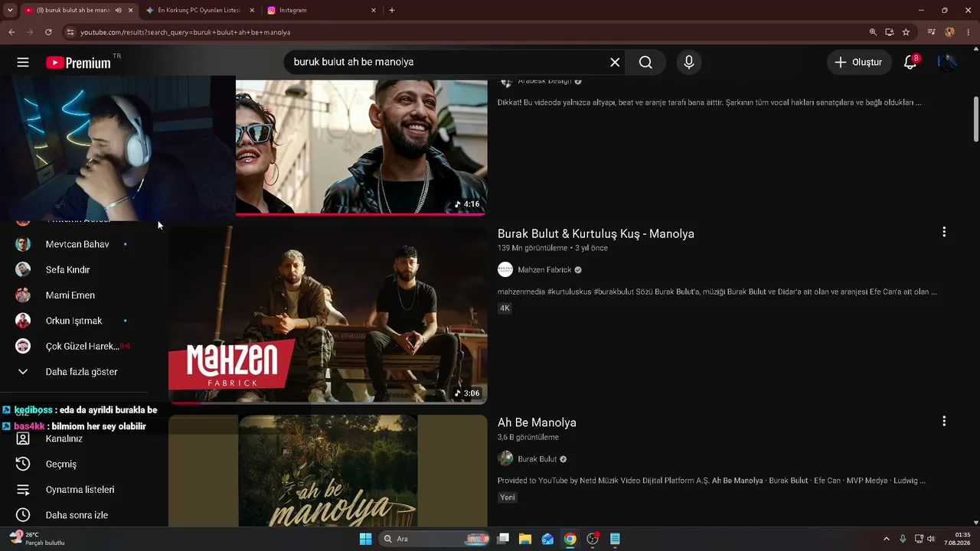Screen dimensions: 980x551
Task: Click the browser back arrow
Action: 11,32
